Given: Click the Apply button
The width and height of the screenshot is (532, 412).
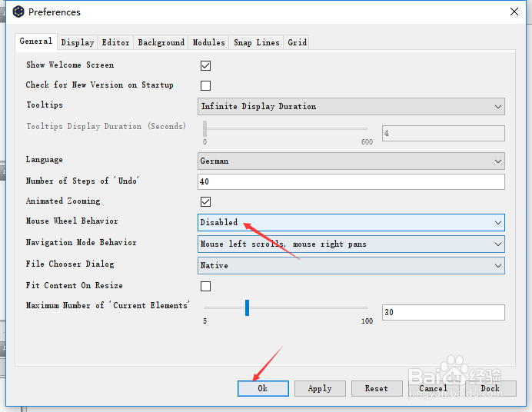Looking at the screenshot, I should click(320, 388).
